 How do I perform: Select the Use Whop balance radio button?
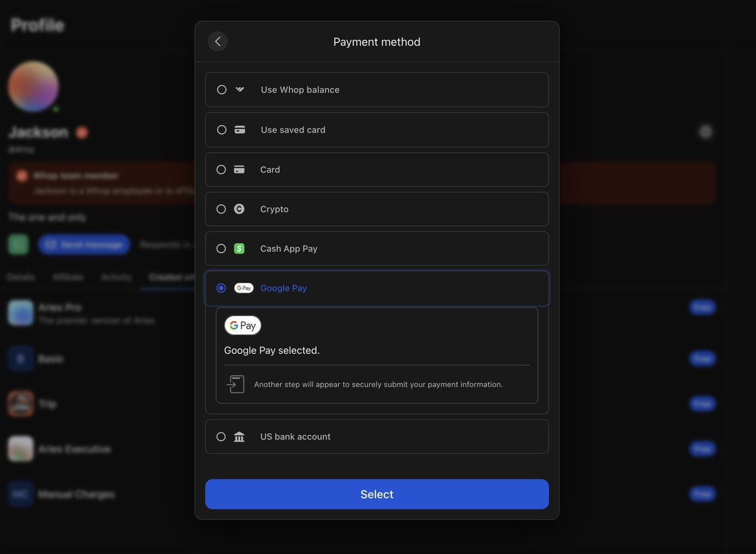tap(221, 89)
